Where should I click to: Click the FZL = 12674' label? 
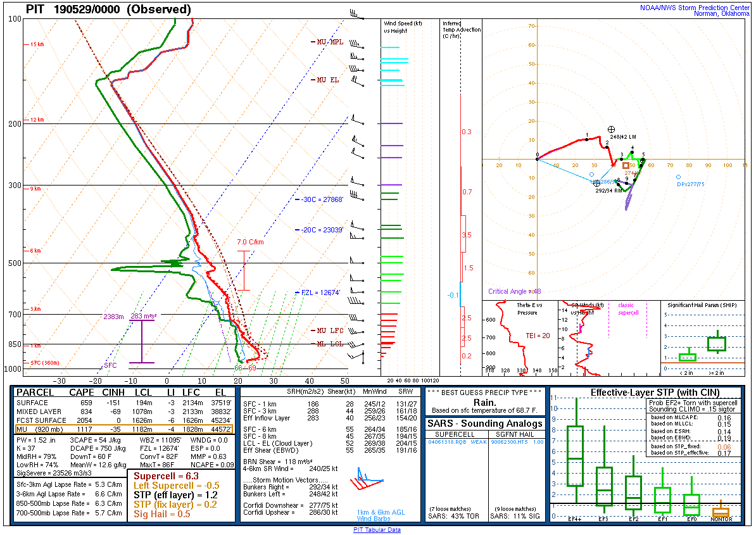[x=321, y=293]
